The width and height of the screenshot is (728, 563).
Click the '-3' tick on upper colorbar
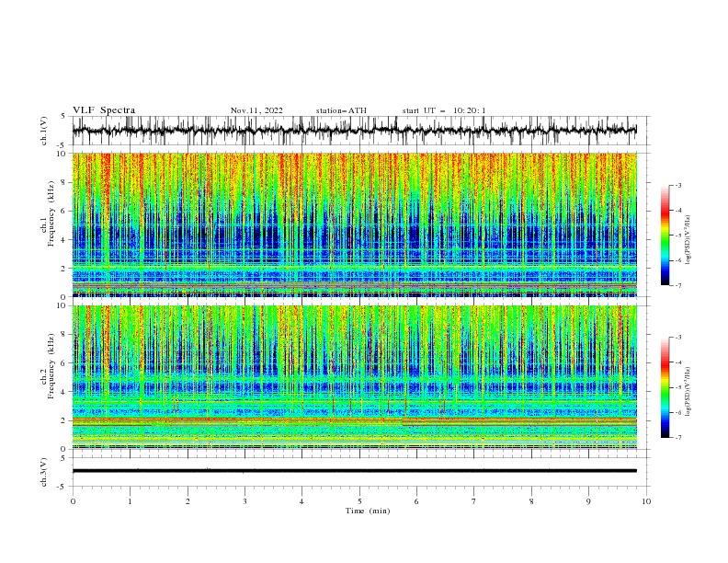(677, 185)
